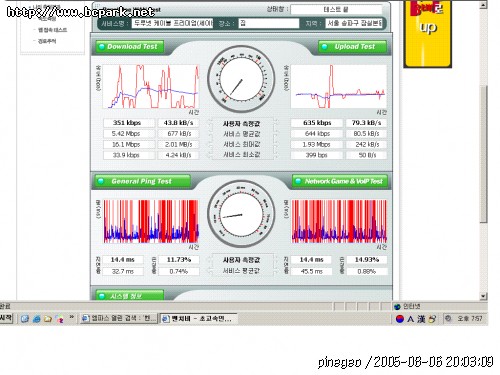
Task: Click the show desktop quick launch icon
Action: [x=25, y=319]
